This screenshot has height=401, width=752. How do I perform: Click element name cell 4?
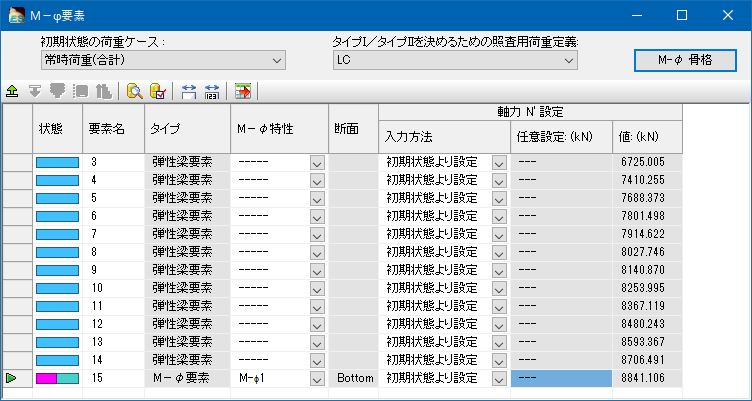tap(114, 180)
